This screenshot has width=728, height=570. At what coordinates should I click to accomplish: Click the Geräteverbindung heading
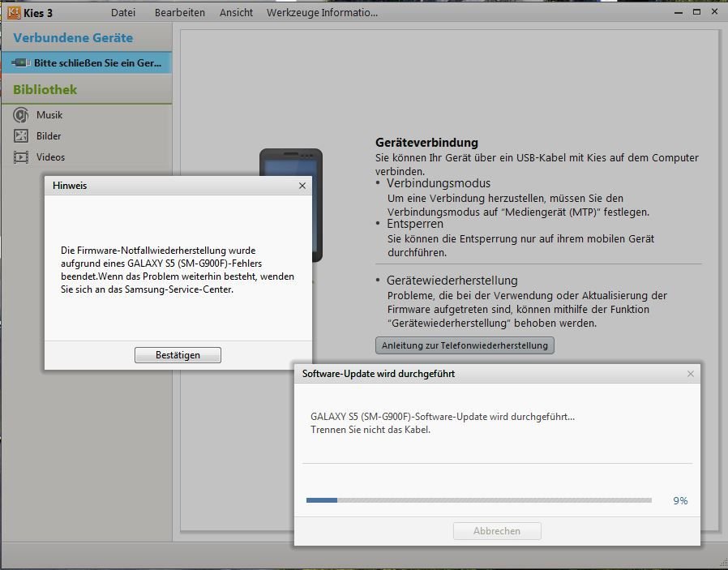(426, 143)
